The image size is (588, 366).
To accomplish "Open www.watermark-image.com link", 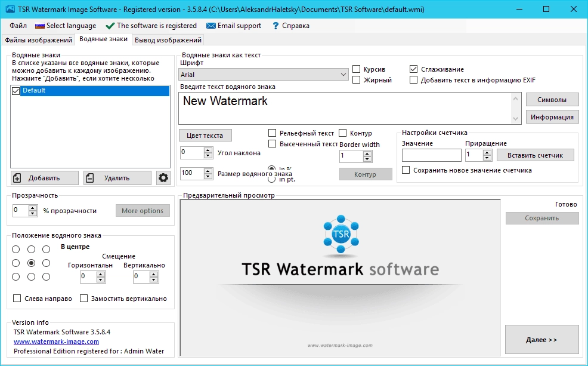I will pyautogui.click(x=56, y=342).
